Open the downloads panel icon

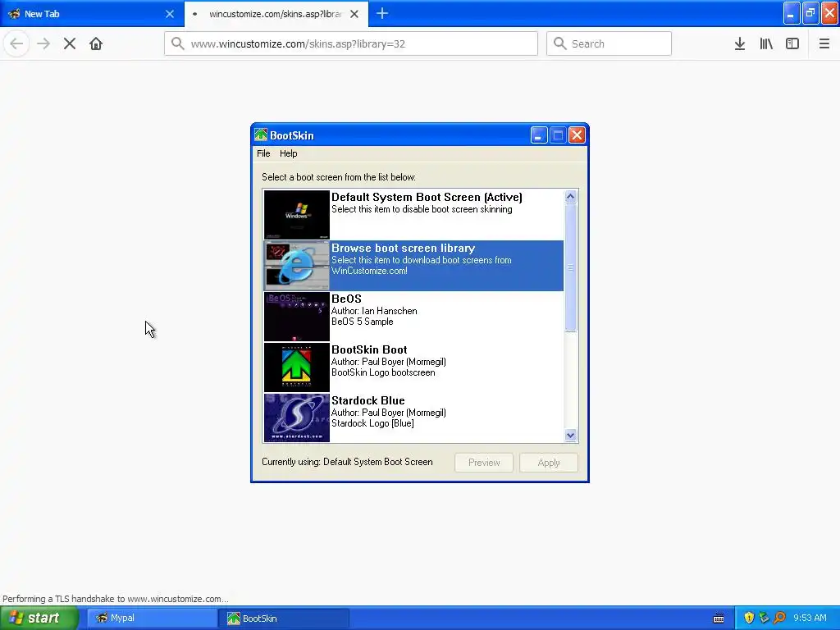click(740, 44)
